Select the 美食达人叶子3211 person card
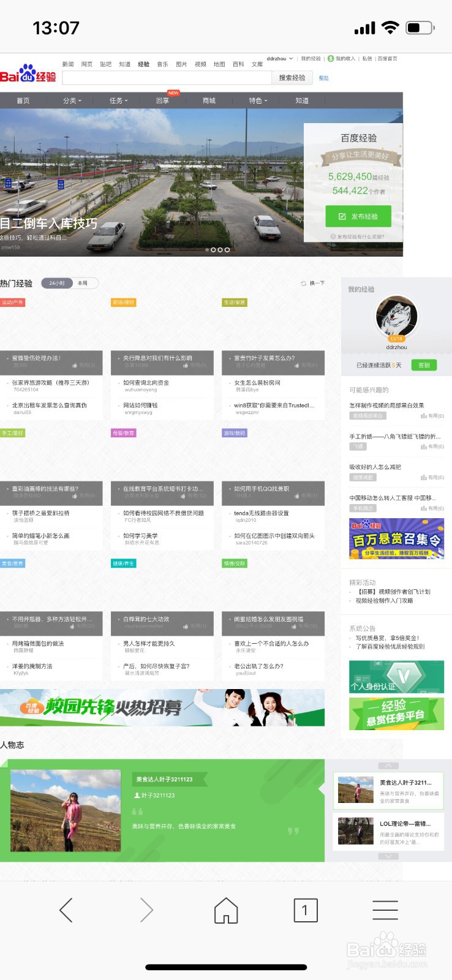The width and height of the screenshot is (452, 980). point(388,790)
